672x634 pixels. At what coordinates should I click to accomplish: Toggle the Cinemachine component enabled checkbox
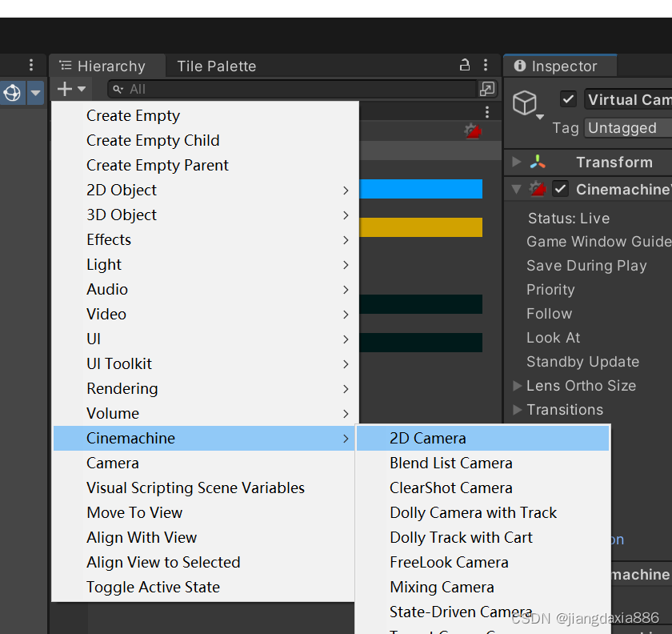[x=561, y=189]
